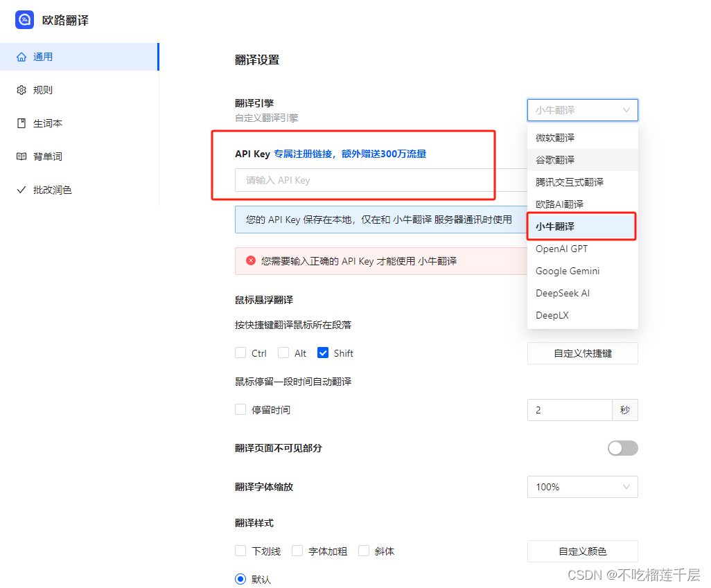Screen dimensions: 711x588
Task: Pick 小牛翻译 in the engine list
Action: [x=582, y=226]
